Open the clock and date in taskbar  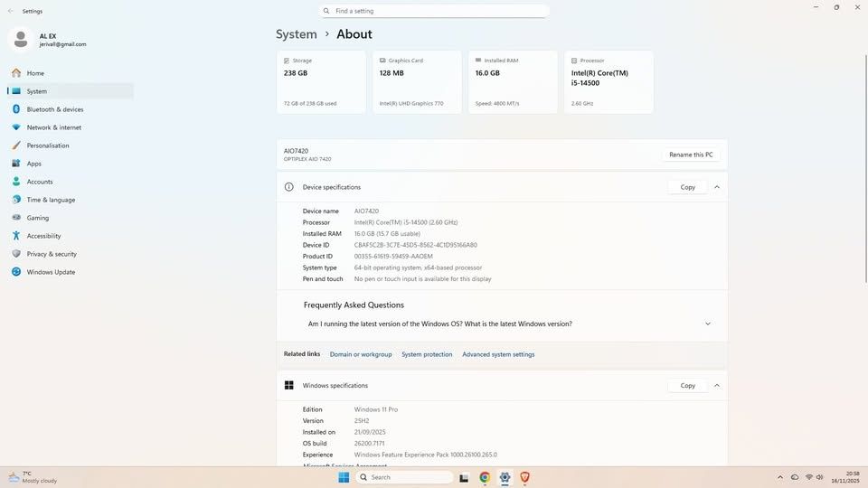coord(844,477)
